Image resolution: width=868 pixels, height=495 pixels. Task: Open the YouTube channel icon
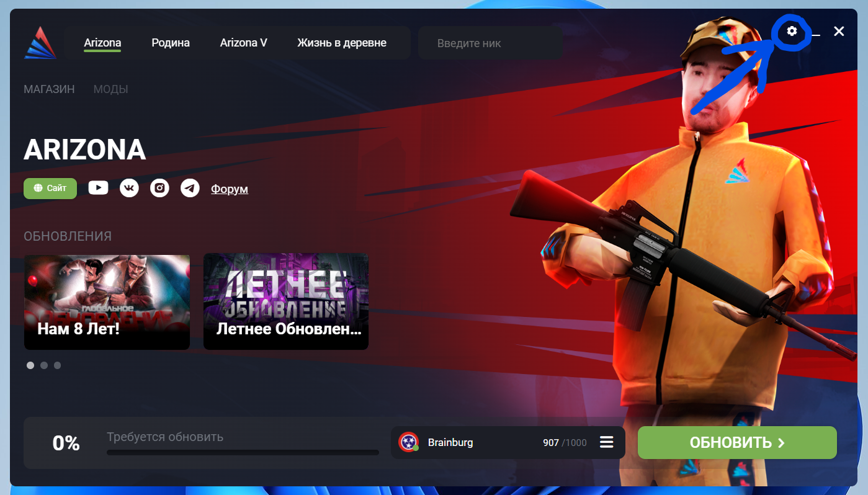coord(98,187)
